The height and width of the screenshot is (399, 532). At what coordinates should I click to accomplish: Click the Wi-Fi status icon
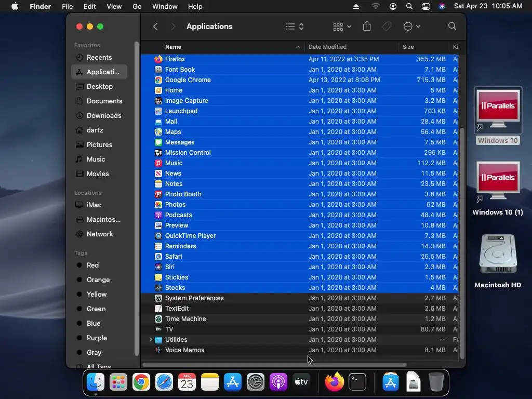click(375, 6)
